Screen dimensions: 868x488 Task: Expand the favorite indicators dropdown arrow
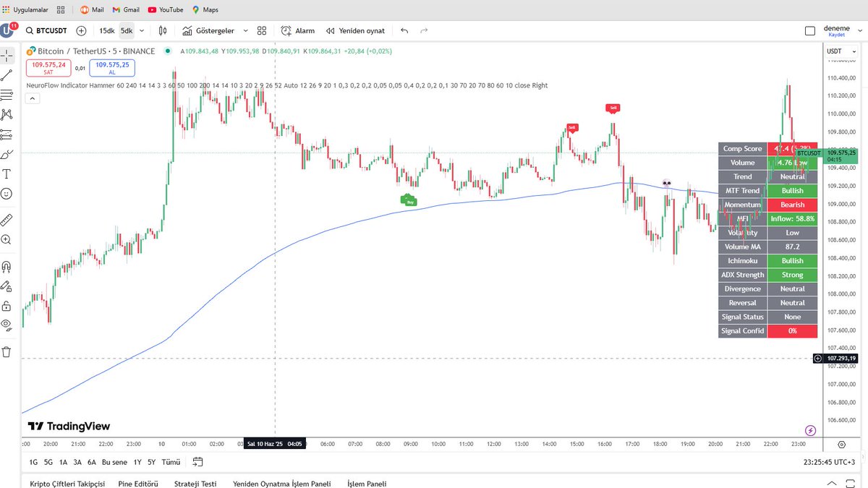[x=245, y=31]
